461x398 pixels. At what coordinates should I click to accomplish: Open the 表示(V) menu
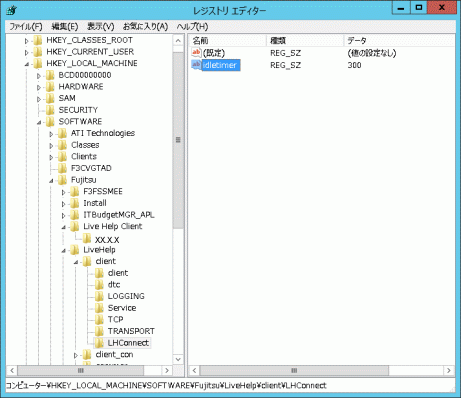[x=101, y=26]
